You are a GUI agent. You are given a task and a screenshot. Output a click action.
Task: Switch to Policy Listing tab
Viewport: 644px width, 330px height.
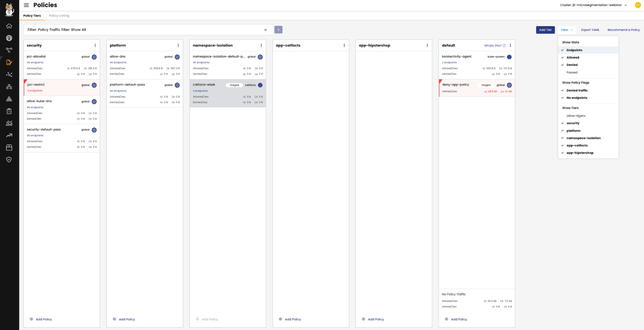(59, 15)
